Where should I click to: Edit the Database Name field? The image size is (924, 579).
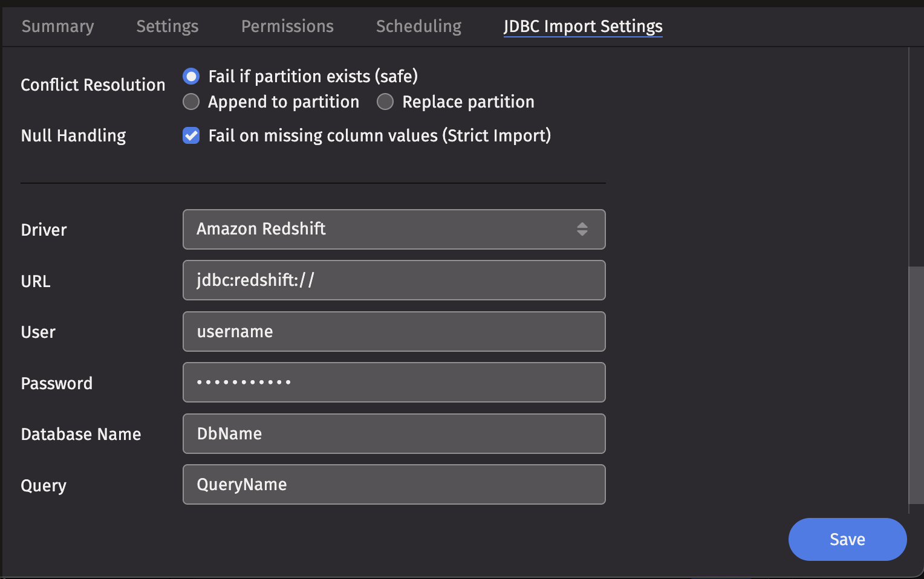(x=394, y=433)
